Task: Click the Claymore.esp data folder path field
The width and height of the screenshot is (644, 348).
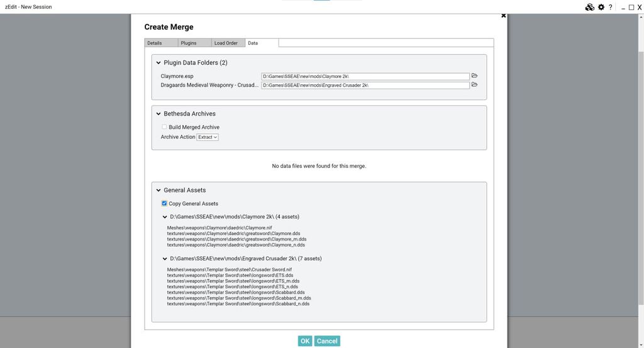Action: 365,77
